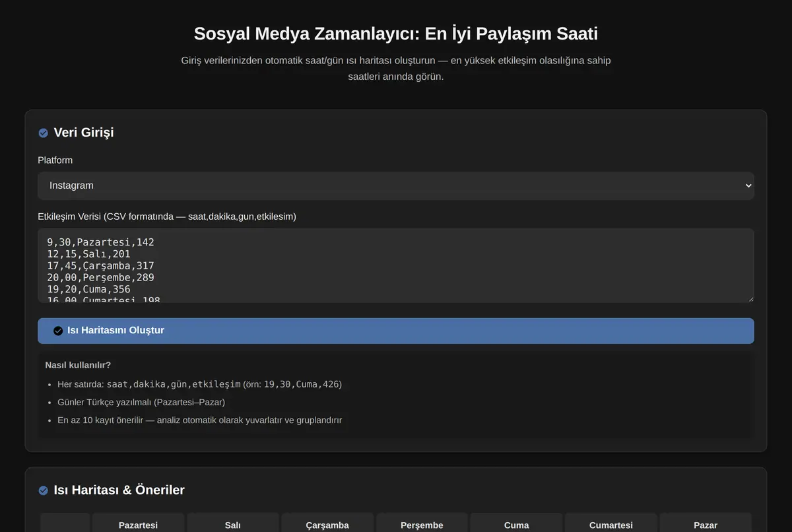This screenshot has width=792, height=532.
Task: Click the data line 17,45,Çarşamba,317
Action: (x=100, y=266)
